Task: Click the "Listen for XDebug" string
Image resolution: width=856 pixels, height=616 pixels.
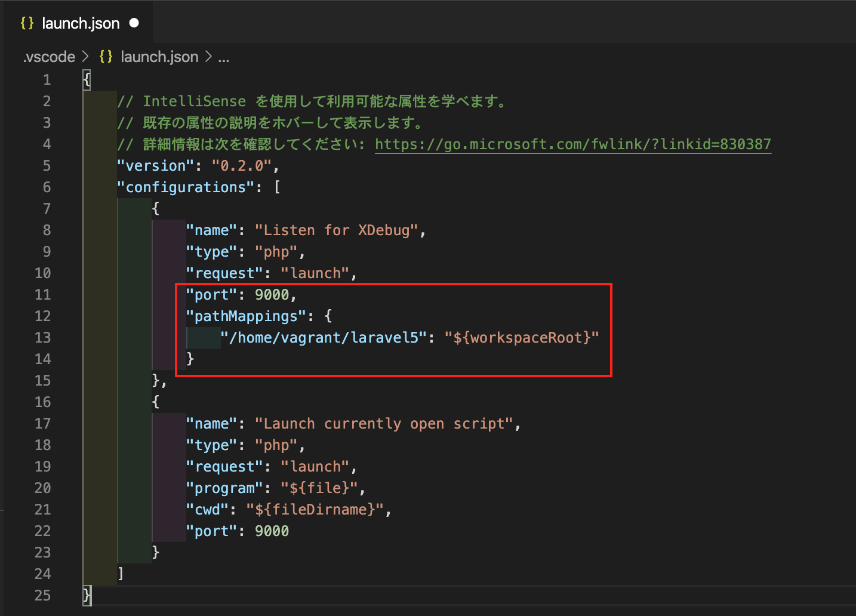Action: (337, 230)
